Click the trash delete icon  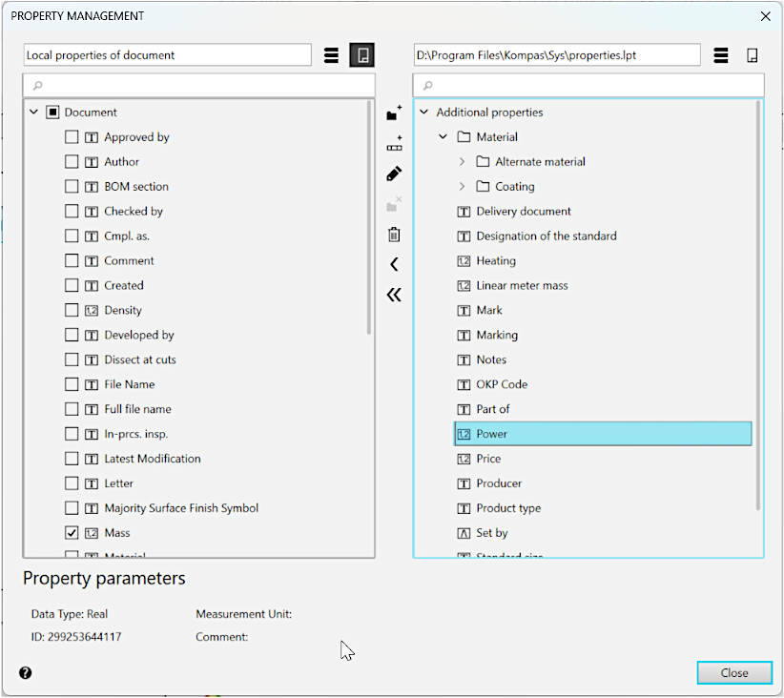[394, 234]
